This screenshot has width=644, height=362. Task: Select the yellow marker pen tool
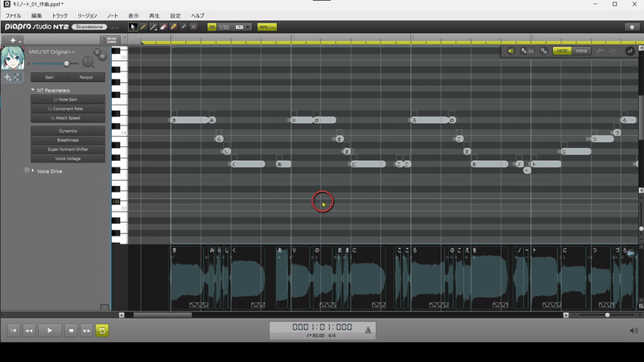173,27
